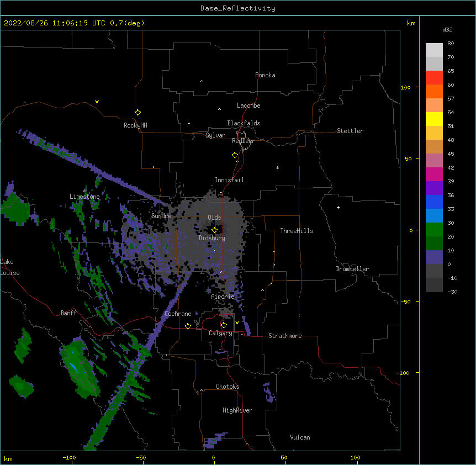Screen dimensions: 476x465
Task: Click the -50 km tick on right axis
Action: (405, 302)
